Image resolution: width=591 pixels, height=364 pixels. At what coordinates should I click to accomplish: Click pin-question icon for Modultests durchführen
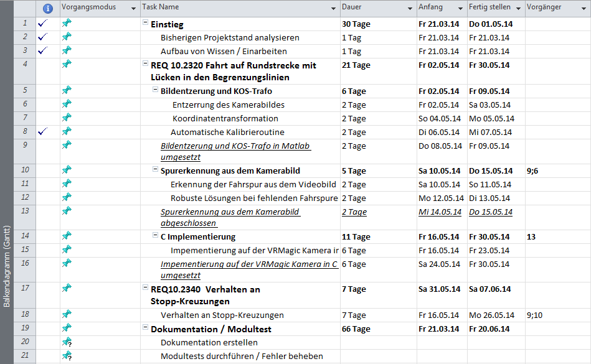67,356
